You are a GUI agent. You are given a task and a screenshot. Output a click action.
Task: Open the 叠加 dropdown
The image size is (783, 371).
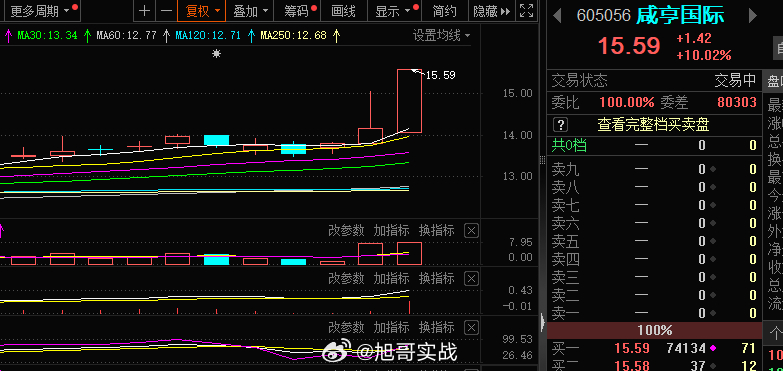250,11
